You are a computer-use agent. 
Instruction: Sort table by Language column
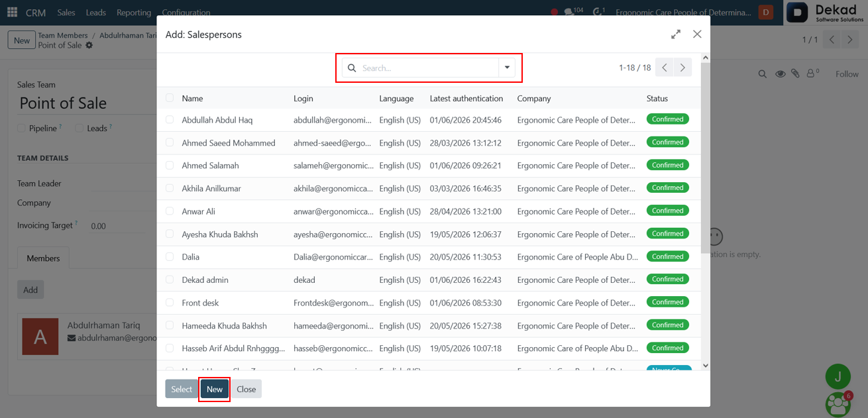pyautogui.click(x=396, y=98)
